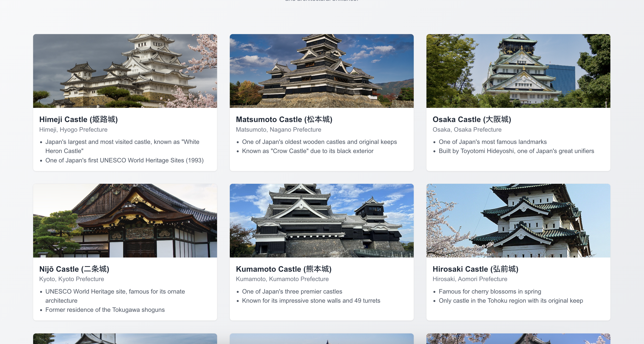The width and height of the screenshot is (644, 344).
Task: Click the UNESCO World Heritage Sites (1993) bullet
Action: (x=124, y=160)
